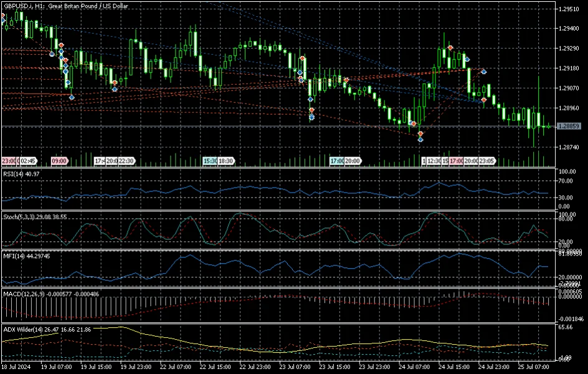
Task: Click the red sell arrow at the 24 Jul peak
Action: (450, 48)
